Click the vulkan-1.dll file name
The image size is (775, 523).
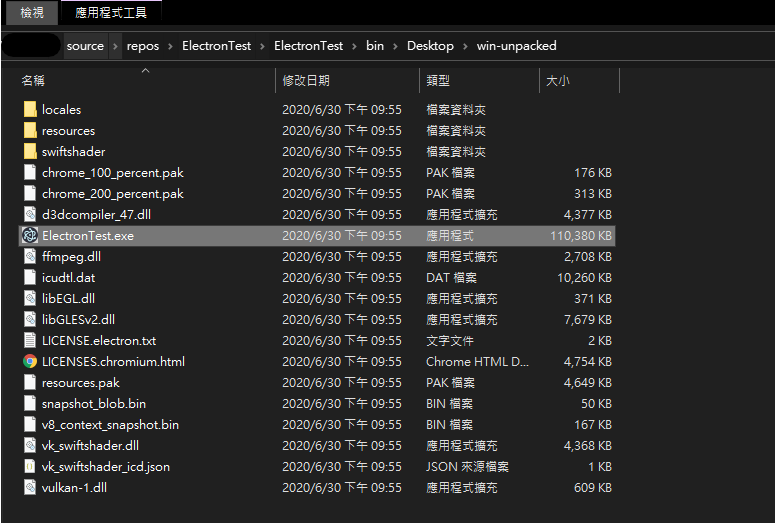(75, 488)
